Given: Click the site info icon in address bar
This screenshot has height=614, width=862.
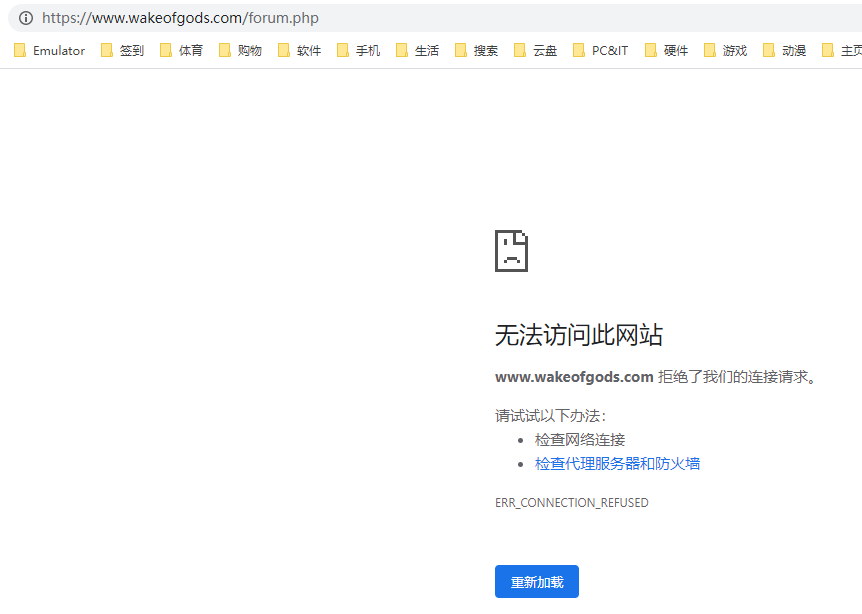Looking at the screenshot, I should coord(26,18).
